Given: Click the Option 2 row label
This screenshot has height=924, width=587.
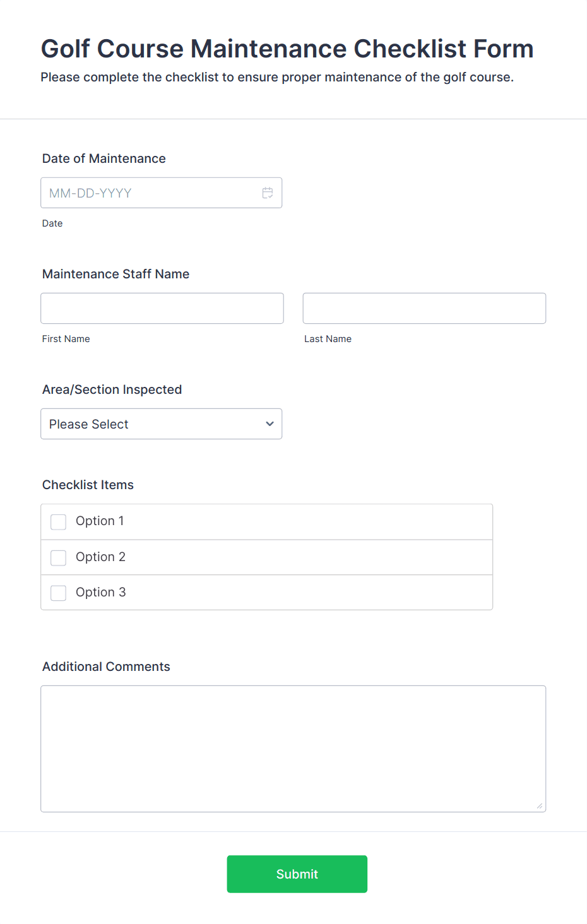Looking at the screenshot, I should [100, 557].
